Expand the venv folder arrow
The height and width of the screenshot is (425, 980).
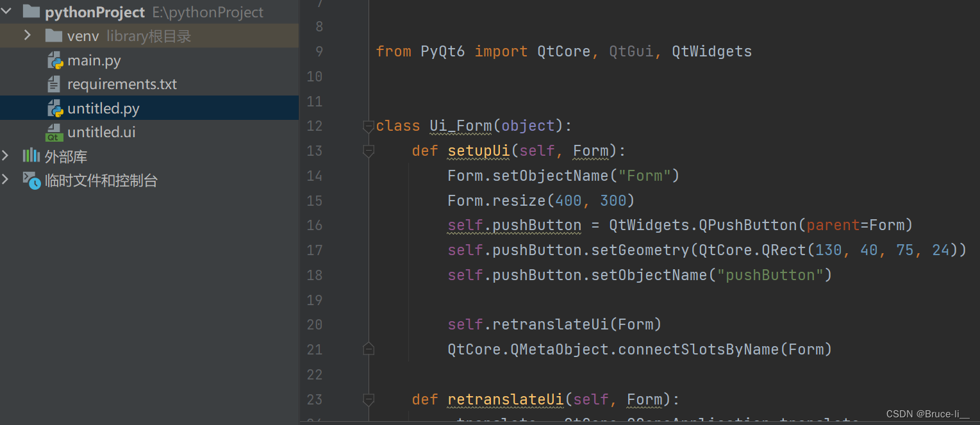coord(27,35)
